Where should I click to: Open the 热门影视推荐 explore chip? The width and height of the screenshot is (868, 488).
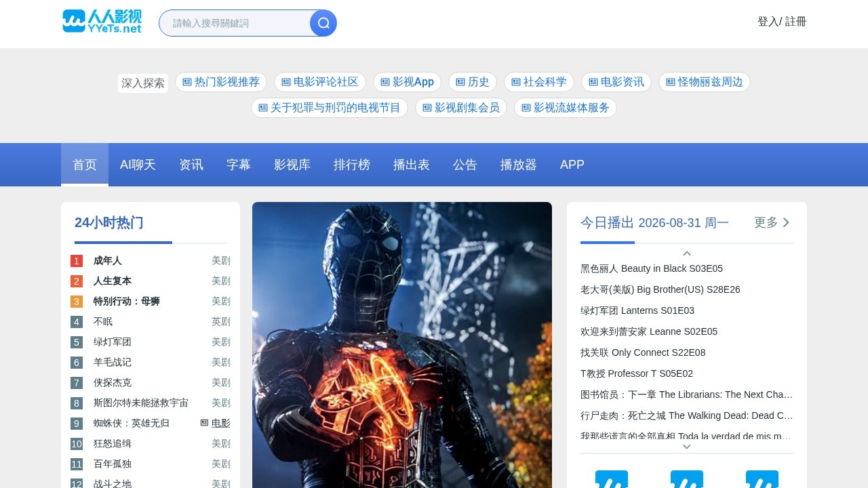click(x=221, y=82)
